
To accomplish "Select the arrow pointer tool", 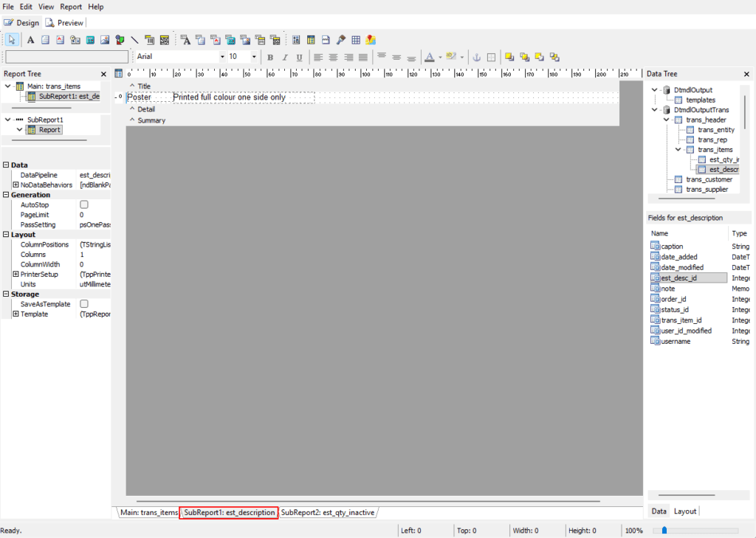I will click(x=12, y=40).
